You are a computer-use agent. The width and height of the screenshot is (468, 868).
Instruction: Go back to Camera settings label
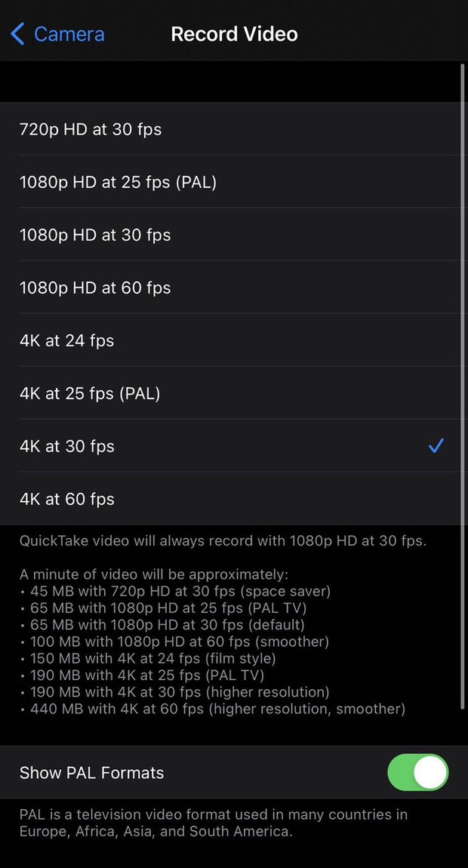click(69, 34)
